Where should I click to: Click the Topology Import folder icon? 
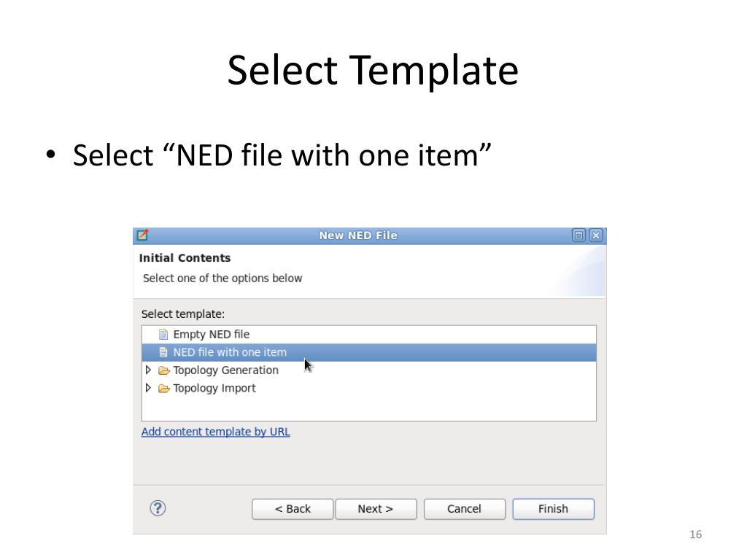click(x=164, y=389)
